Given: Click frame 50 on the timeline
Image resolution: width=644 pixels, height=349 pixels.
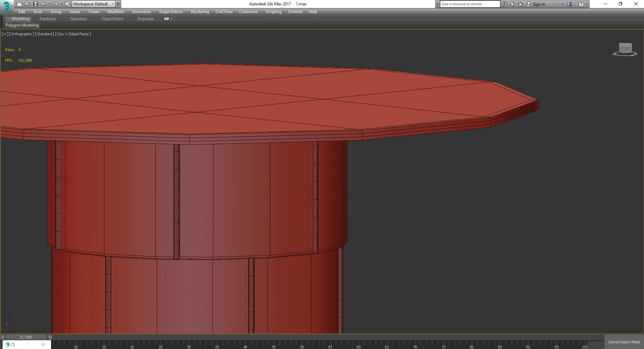Looking at the screenshot, I should coord(302,347).
